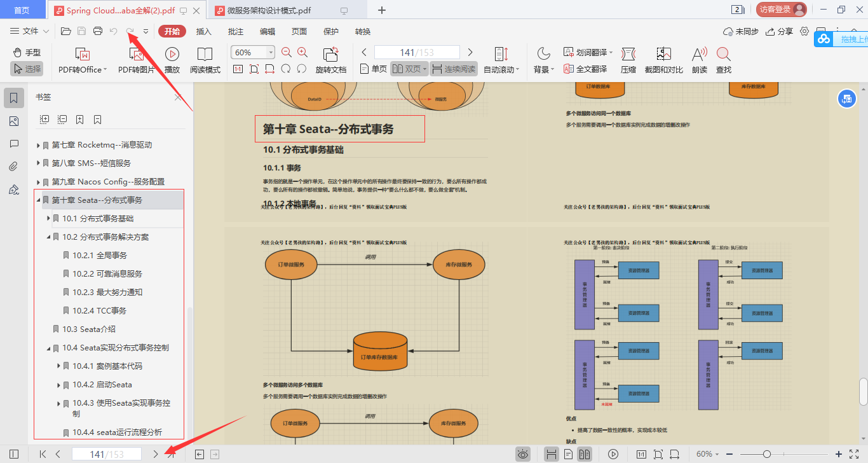Toggle eye-protection mode in the status bar
This screenshot has width=868, height=463.
[x=523, y=453]
